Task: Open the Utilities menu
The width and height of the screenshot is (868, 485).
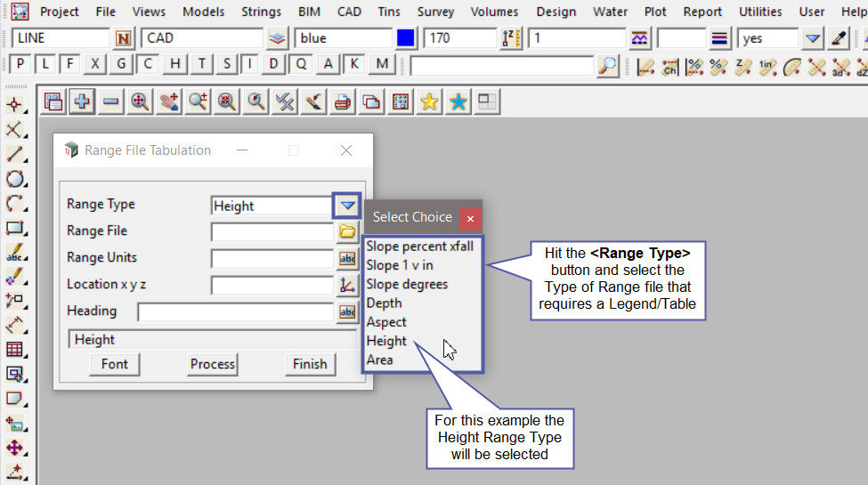Action: (760, 12)
